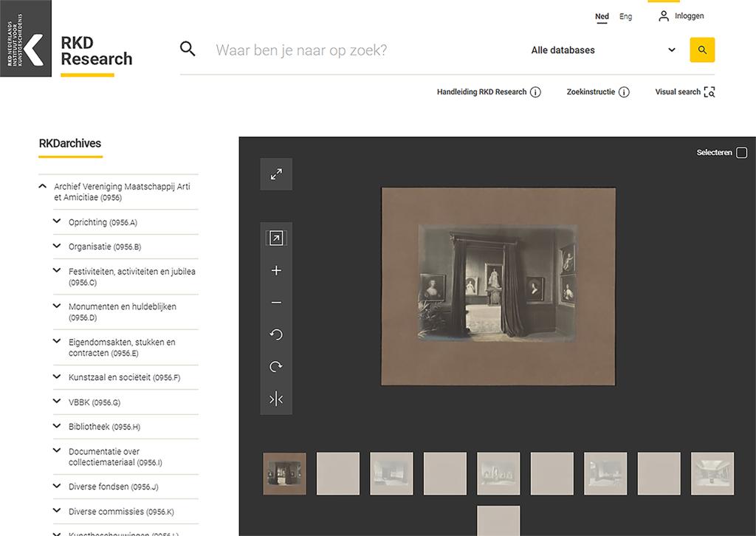The height and width of the screenshot is (536, 756).
Task: Mirror the image with the flip icon
Action: coord(276,399)
